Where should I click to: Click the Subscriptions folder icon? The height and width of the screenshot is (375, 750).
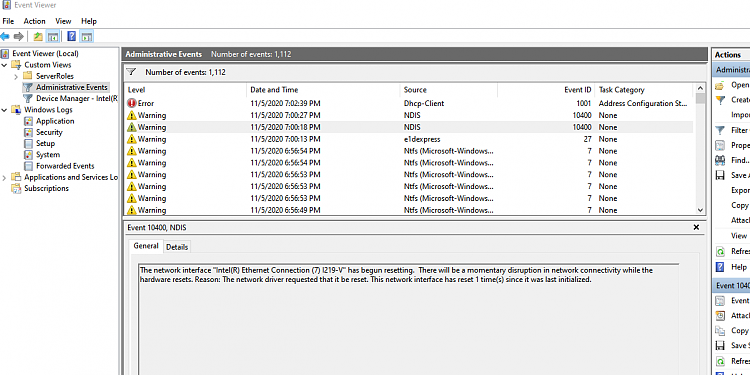(x=17, y=188)
